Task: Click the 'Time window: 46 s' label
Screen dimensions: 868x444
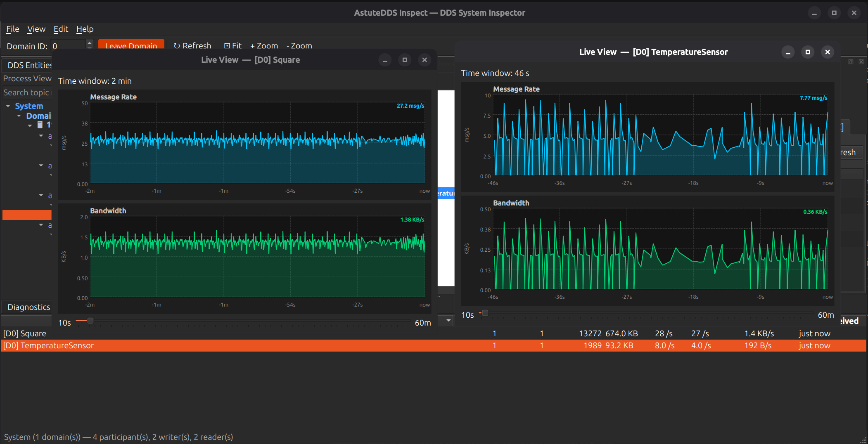Action: coord(495,73)
